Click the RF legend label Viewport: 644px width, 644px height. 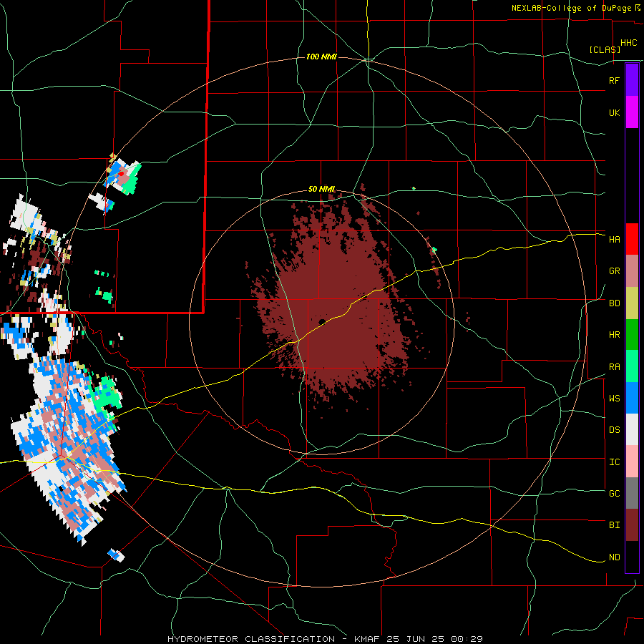point(614,80)
